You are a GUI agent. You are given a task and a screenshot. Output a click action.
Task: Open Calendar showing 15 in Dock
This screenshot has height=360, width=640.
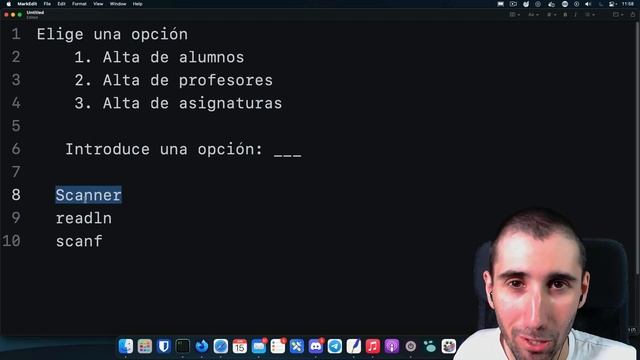(240, 347)
